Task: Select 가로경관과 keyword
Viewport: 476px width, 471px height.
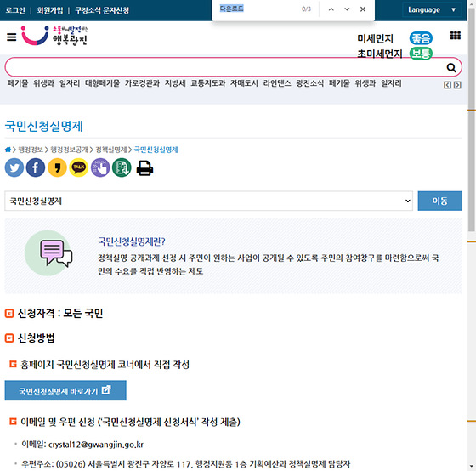Action: [x=142, y=83]
